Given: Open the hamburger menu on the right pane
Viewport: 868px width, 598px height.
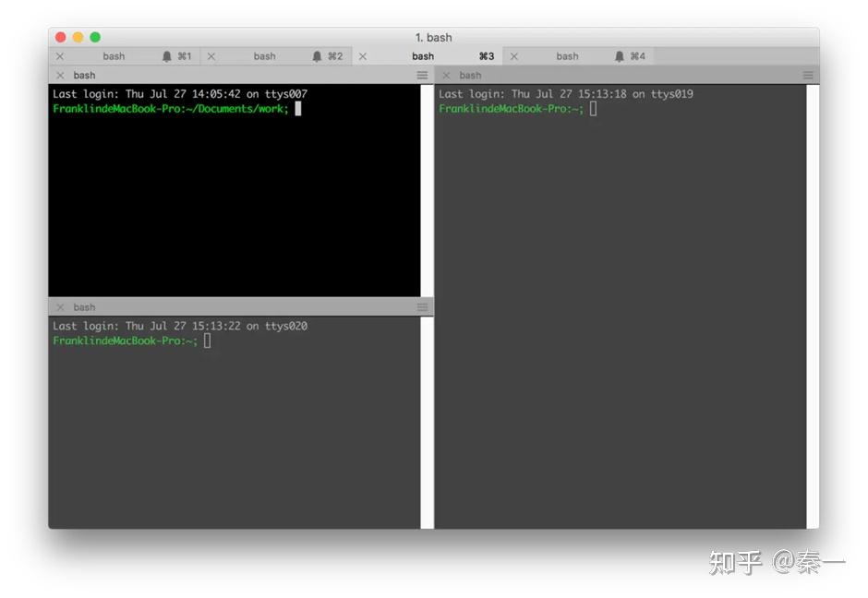Looking at the screenshot, I should 808,75.
